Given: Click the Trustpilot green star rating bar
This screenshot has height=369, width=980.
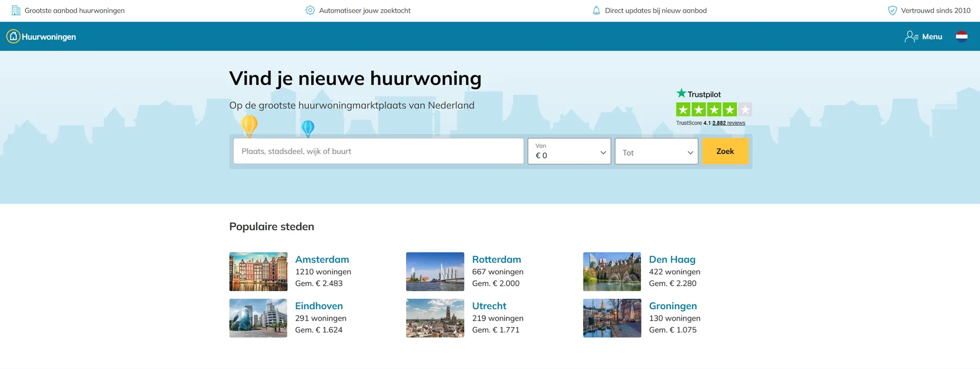Looking at the screenshot, I should pyautogui.click(x=713, y=109).
